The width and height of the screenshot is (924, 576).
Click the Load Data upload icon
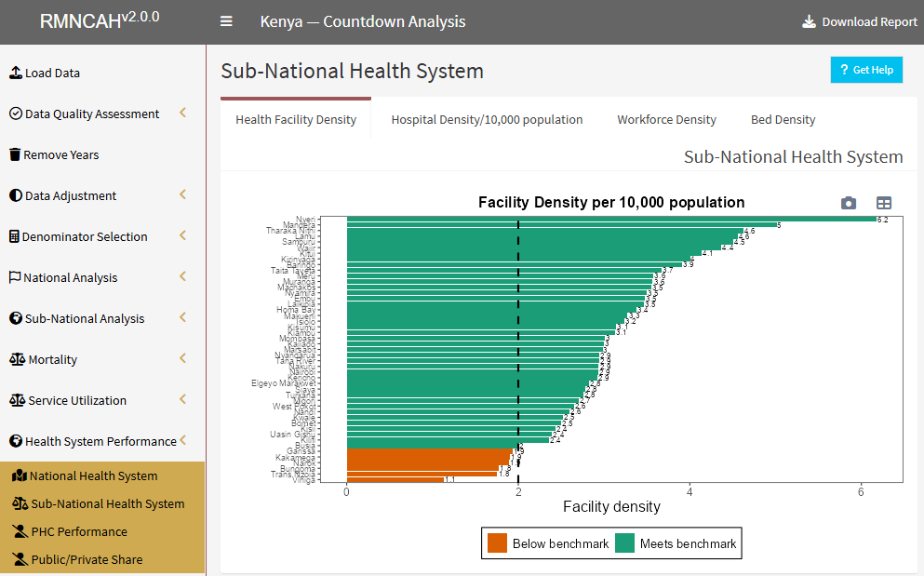(x=16, y=74)
